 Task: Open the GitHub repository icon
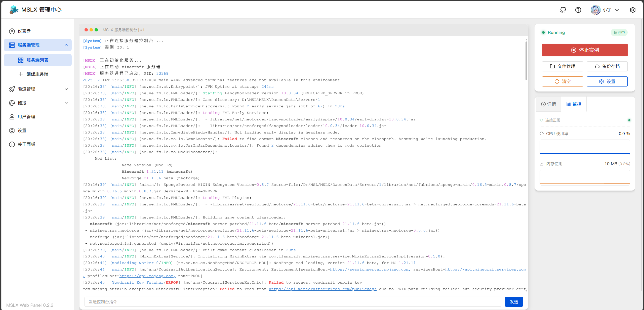563,10
